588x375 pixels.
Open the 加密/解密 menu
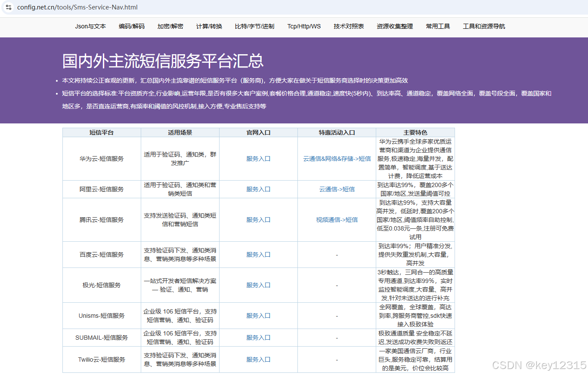[x=170, y=26]
